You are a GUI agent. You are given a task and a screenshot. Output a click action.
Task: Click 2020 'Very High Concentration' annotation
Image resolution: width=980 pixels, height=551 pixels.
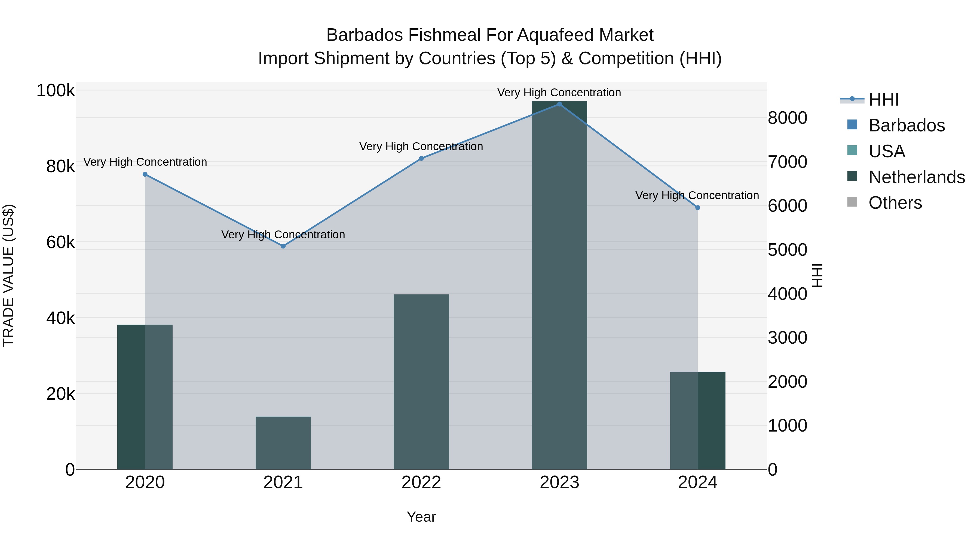point(145,162)
